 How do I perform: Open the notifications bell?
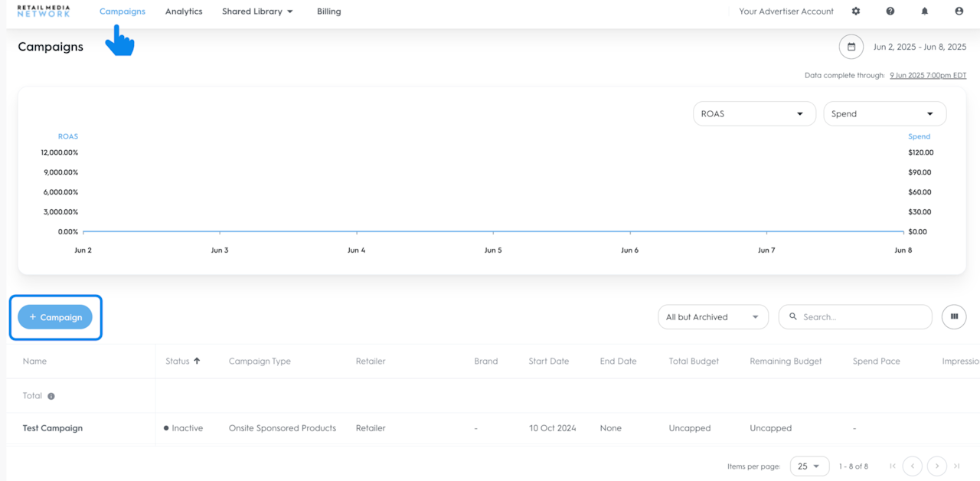tap(925, 11)
